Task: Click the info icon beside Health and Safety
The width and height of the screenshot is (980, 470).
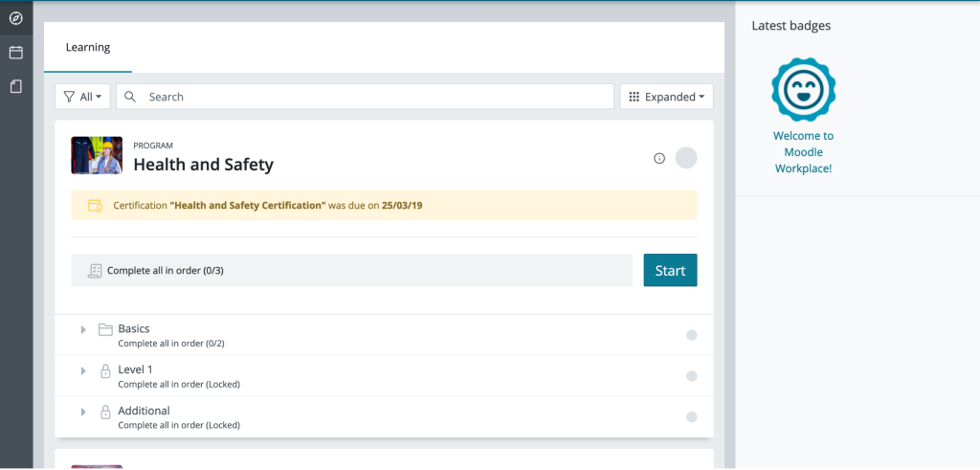Action: pyautogui.click(x=659, y=159)
